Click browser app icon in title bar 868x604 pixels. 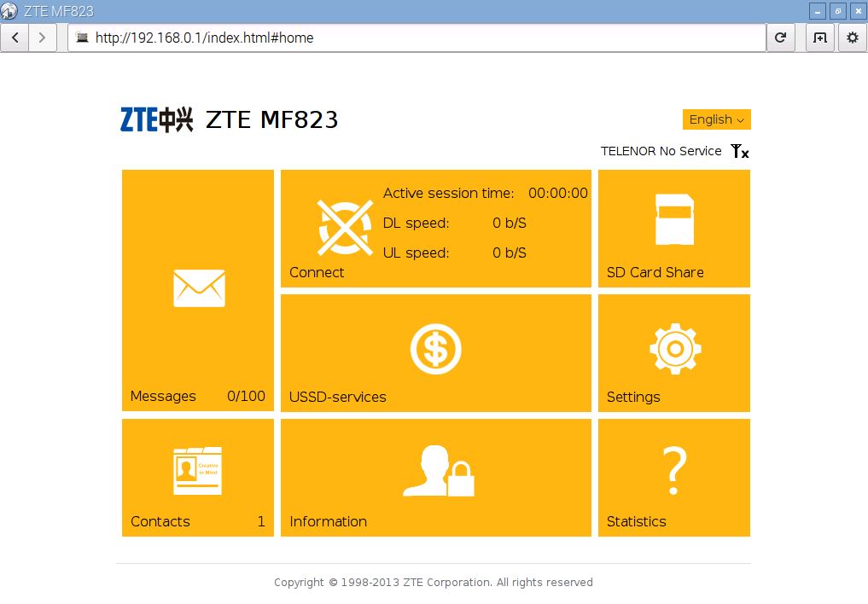[x=9, y=10]
